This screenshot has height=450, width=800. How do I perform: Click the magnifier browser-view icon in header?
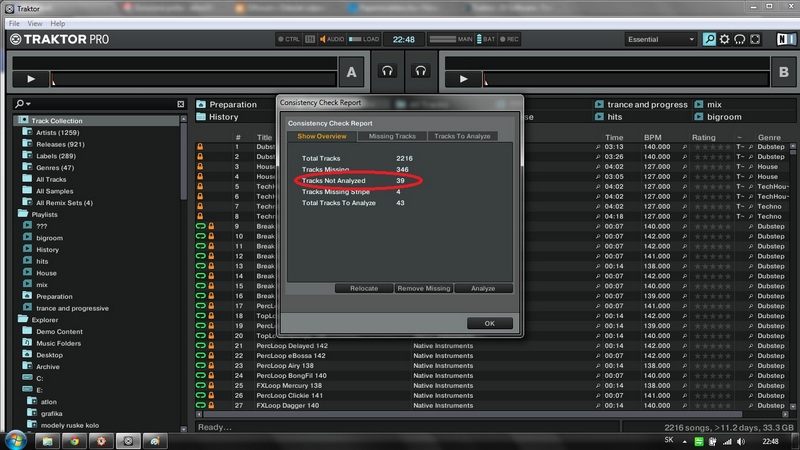tap(709, 39)
